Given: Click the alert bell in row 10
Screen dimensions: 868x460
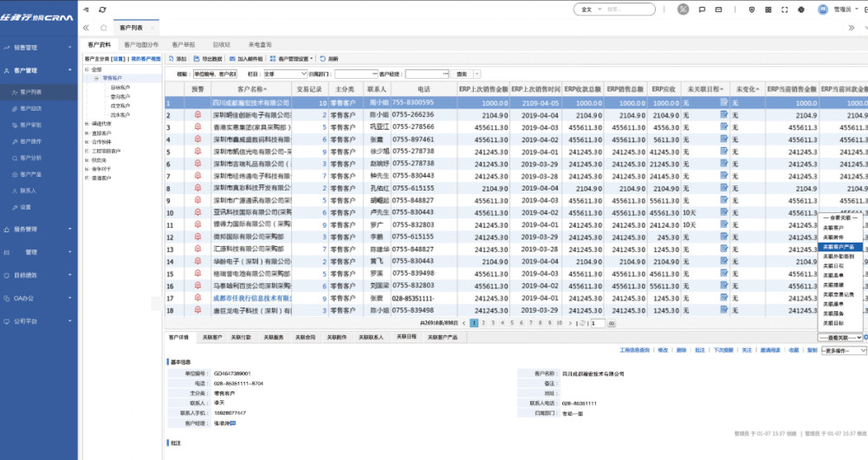Looking at the screenshot, I should click(198, 212).
